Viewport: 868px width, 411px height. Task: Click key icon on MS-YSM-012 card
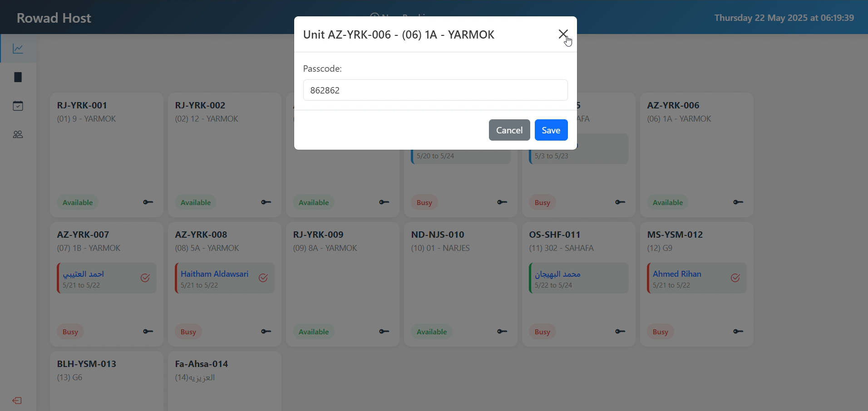point(738,332)
